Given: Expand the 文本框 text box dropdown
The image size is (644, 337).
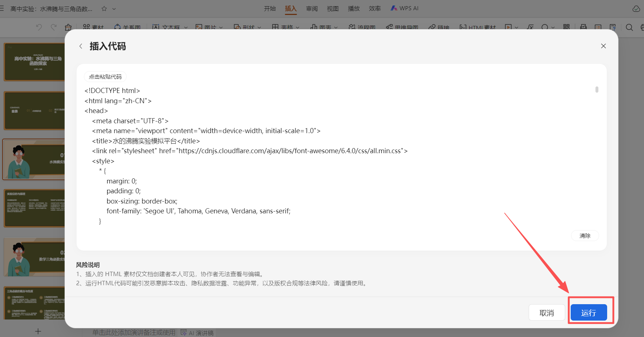Looking at the screenshot, I should [x=186, y=27].
